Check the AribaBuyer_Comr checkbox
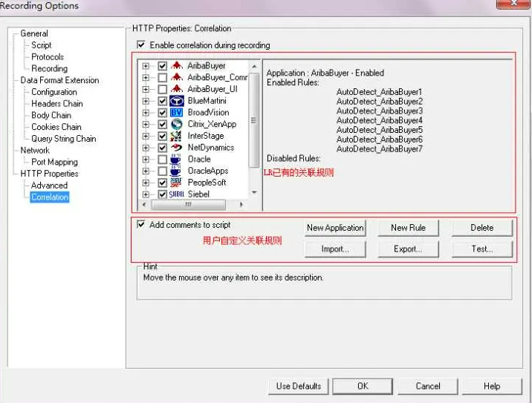This screenshot has width=532, height=403. (163, 78)
